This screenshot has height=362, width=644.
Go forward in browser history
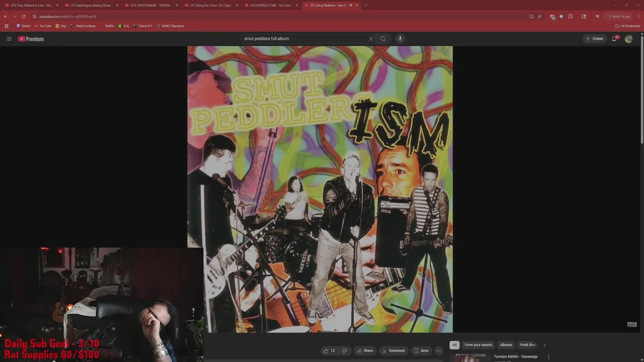14,16
